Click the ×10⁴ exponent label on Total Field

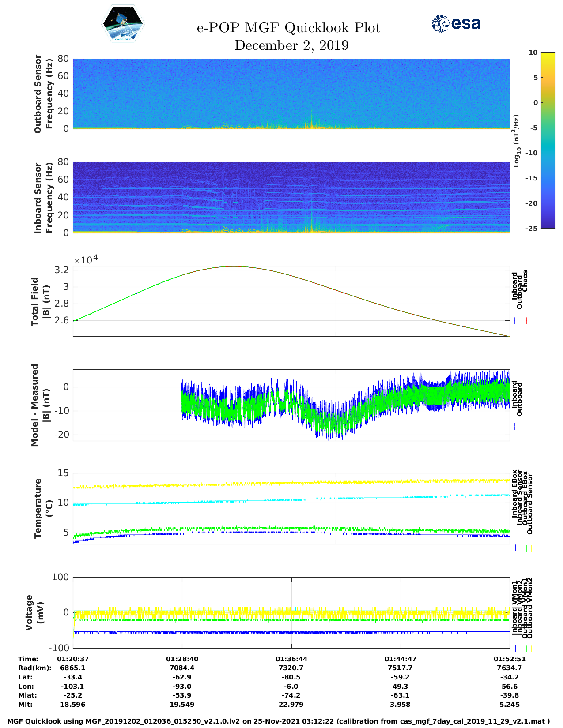86,260
